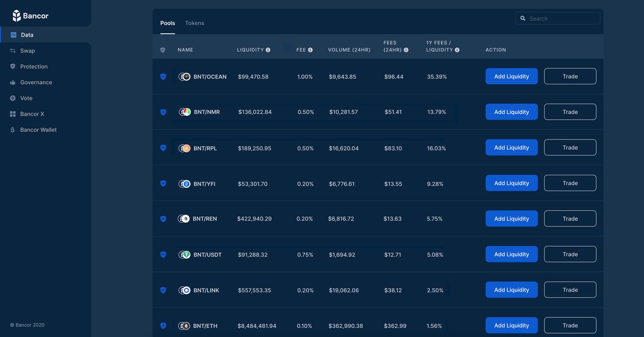
Task: Trade the BNT/NMR pool
Action: [570, 112]
